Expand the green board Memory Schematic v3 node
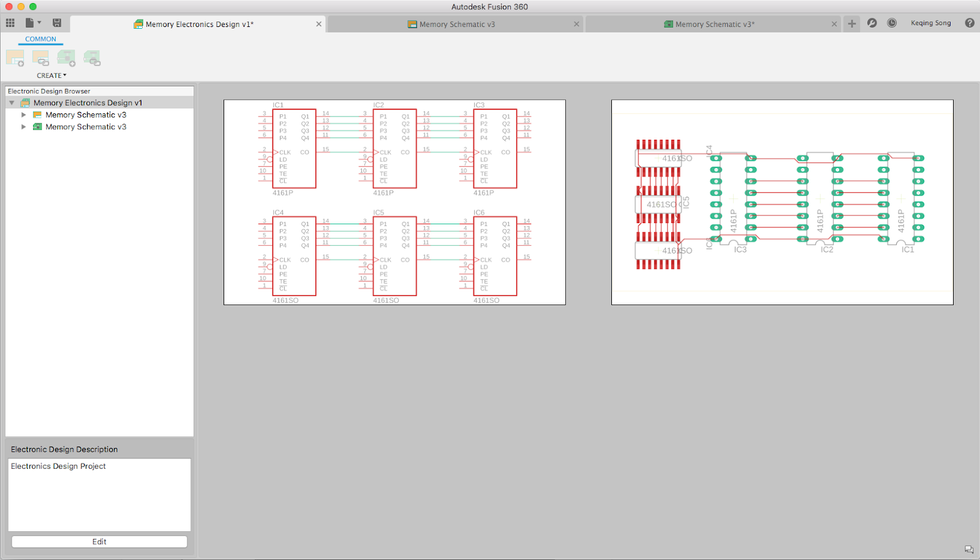Image resolution: width=980 pixels, height=560 pixels. click(23, 127)
